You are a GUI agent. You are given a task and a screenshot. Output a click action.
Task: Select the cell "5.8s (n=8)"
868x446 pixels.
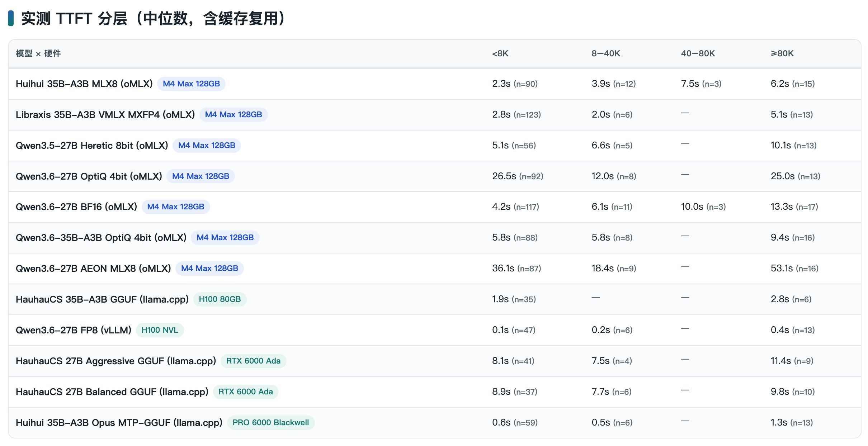point(612,238)
